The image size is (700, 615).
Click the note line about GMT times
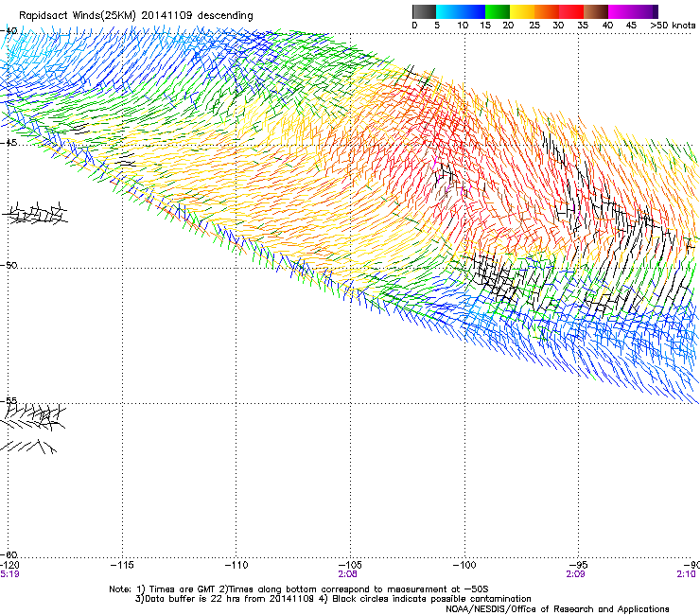point(299,589)
